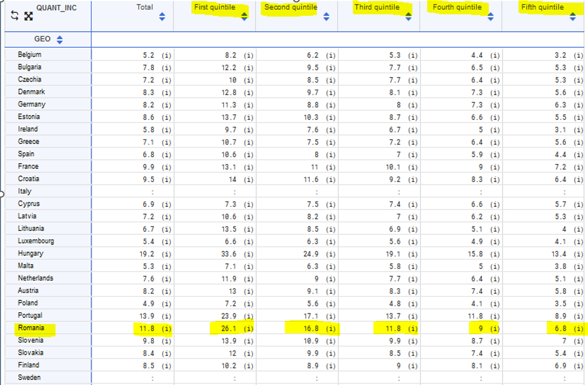Sort by the Total column arrows
Screen dimensions: 588x385
point(162,17)
